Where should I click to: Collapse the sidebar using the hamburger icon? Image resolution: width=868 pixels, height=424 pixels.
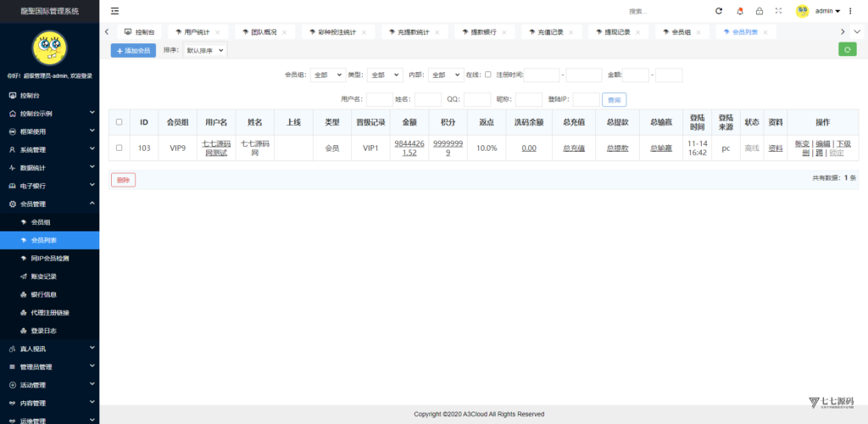(114, 11)
